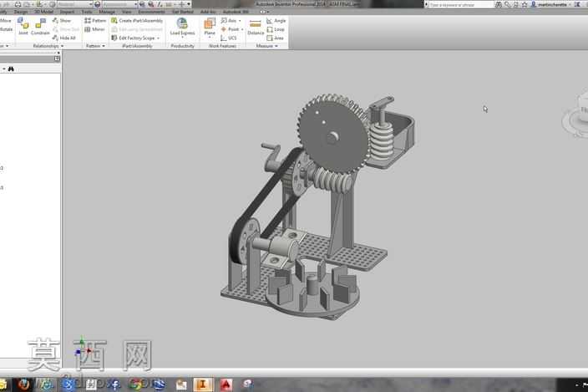The width and height of the screenshot is (588, 392).
Task: Click the keyword search input field
Action: (x=460, y=4)
